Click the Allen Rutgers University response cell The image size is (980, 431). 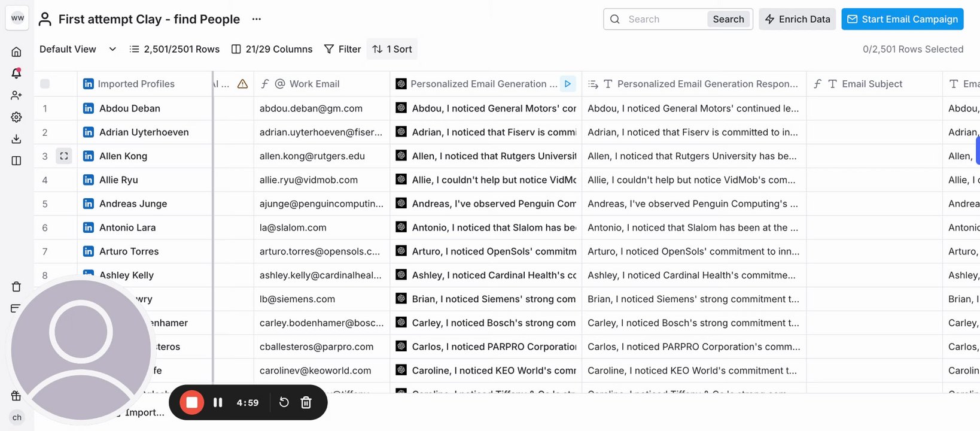coord(694,156)
